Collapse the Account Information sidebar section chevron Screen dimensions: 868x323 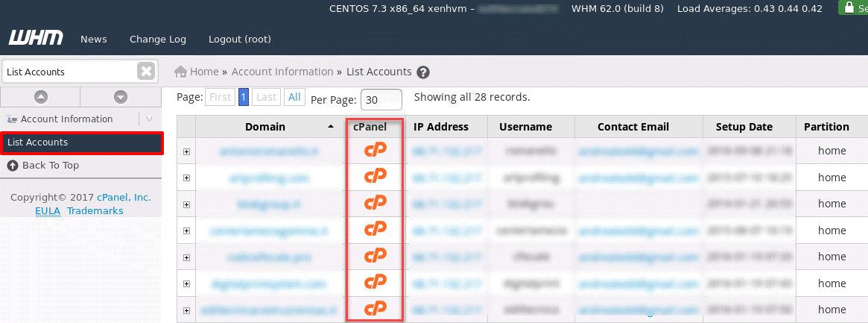click(x=149, y=119)
